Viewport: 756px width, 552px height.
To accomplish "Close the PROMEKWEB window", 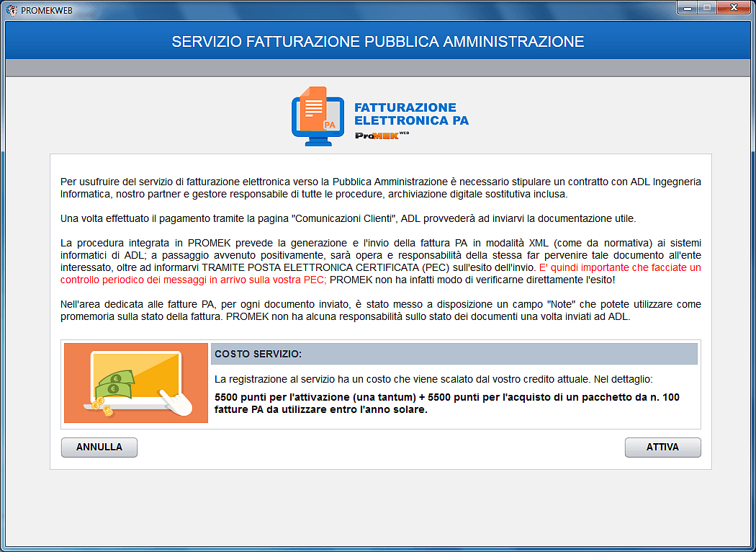I will [733, 8].
